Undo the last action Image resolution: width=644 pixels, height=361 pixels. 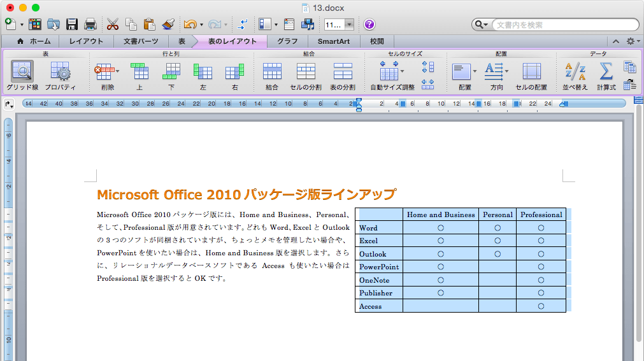point(190,24)
